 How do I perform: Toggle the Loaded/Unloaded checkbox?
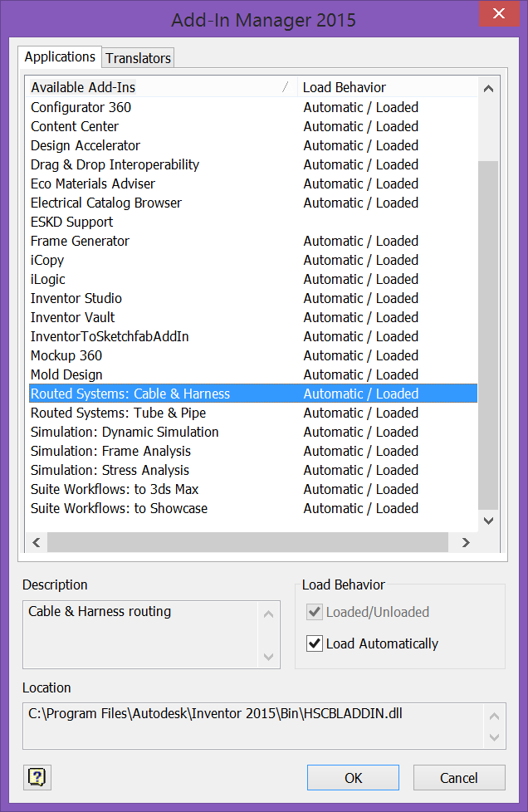314,612
